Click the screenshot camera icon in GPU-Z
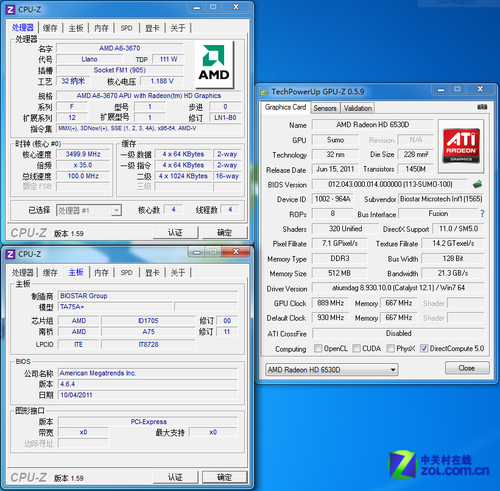500x491 pixels. 482,107
